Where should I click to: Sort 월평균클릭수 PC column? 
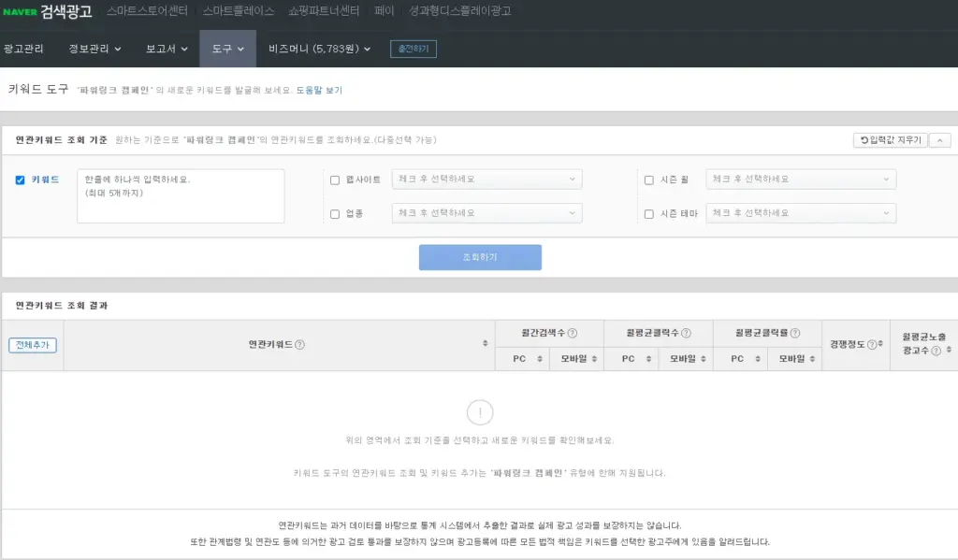pos(648,358)
